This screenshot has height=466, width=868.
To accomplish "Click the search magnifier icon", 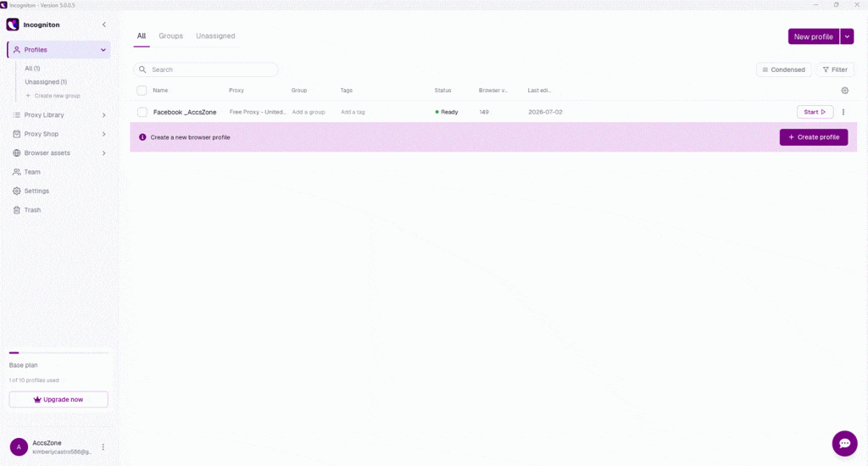I will (x=142, y=69).
